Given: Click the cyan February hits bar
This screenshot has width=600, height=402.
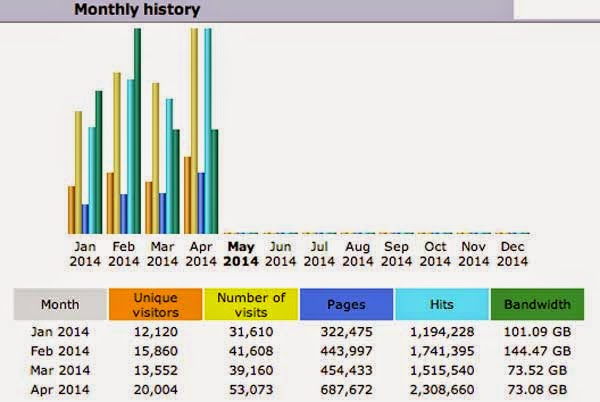Looking at the screenshot, I should coord(130,156).
